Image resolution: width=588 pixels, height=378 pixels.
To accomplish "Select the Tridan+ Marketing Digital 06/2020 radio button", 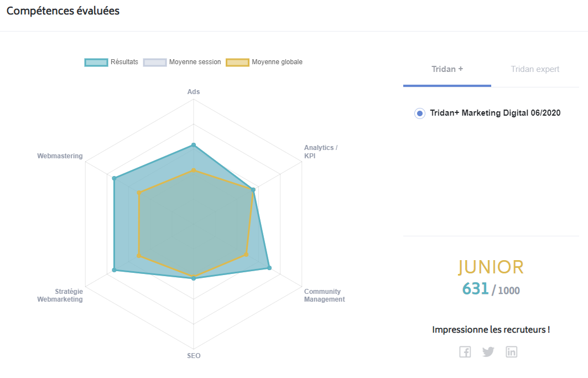I will 420,113.
